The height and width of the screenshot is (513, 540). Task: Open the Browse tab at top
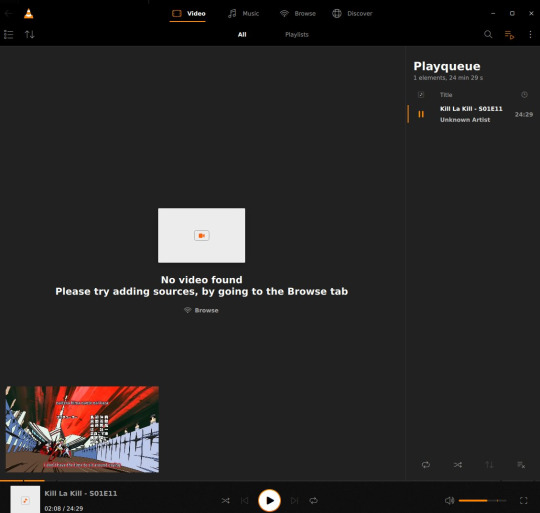click(x=298, y=13)
